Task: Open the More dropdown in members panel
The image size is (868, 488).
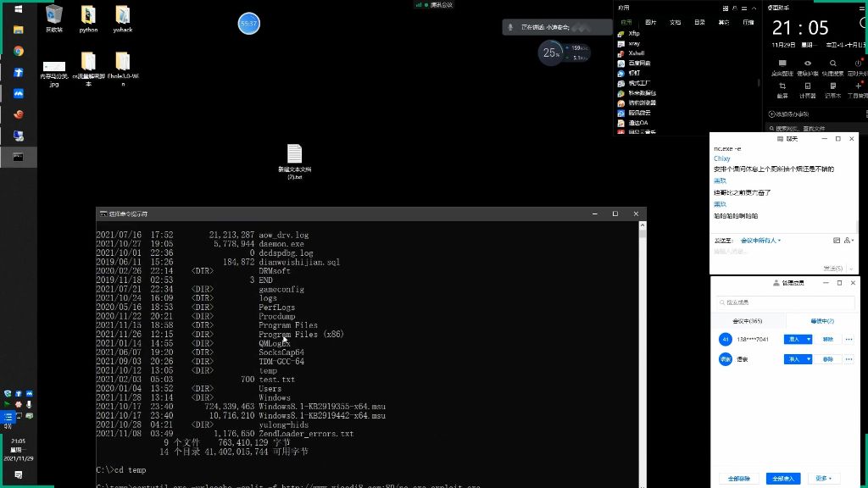Action: coord(824,478)
